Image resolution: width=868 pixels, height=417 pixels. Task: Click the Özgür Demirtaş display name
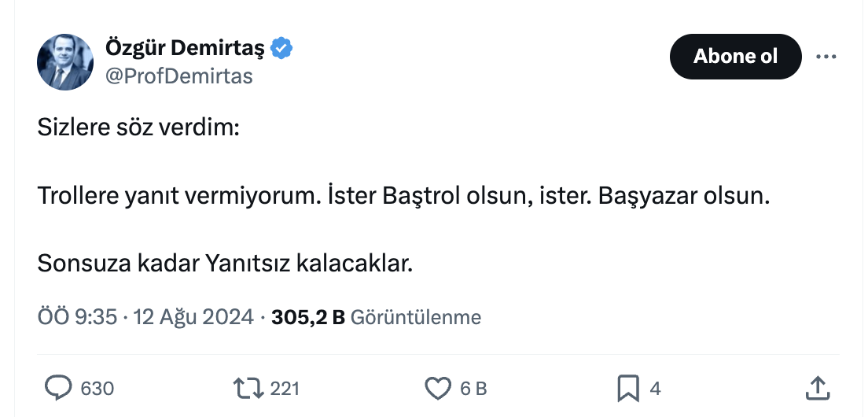[x=186, y=49]
